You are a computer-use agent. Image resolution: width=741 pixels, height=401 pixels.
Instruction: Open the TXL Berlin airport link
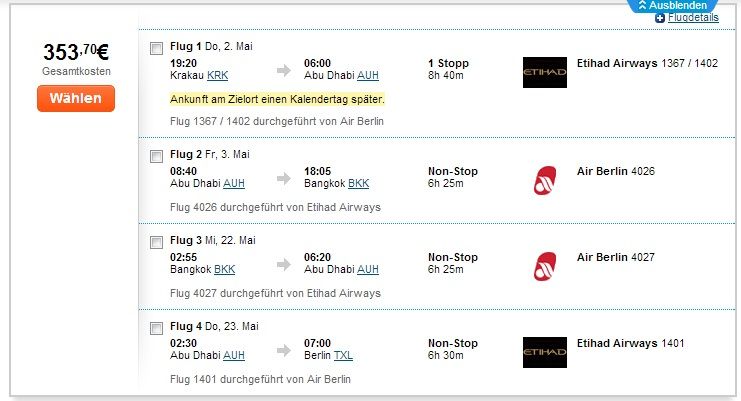(x=343, y=355)
